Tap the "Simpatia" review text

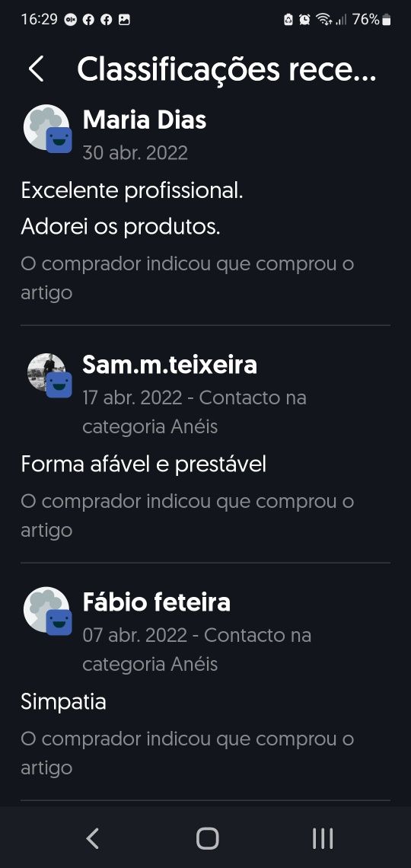64,702
